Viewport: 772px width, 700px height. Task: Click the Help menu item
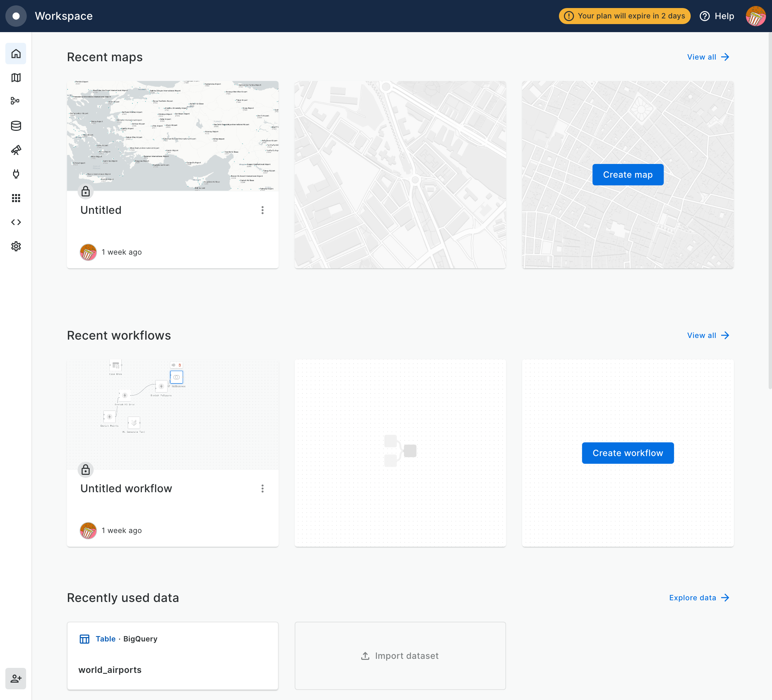pos(717,16)
